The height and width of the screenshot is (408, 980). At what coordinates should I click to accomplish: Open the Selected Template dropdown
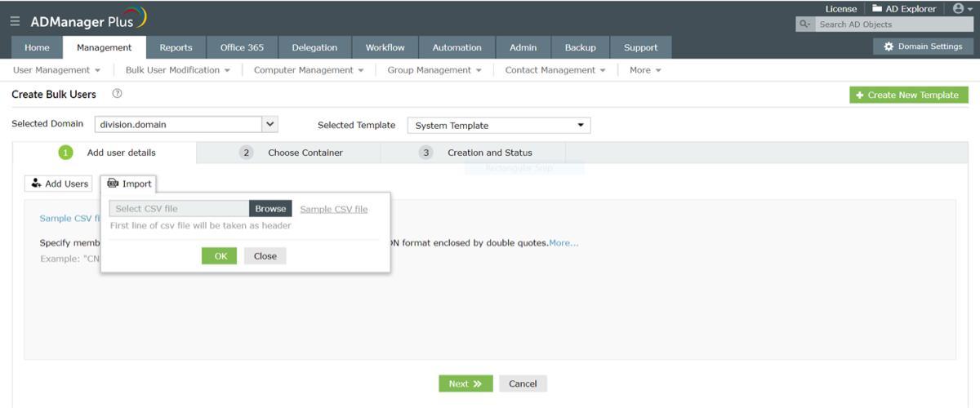pyautogui.click(x=499, y=126)
